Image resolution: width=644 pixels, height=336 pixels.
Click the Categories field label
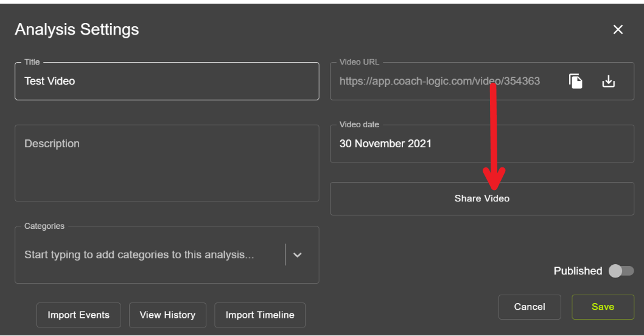pyautogui.click(x=44, y=226)
